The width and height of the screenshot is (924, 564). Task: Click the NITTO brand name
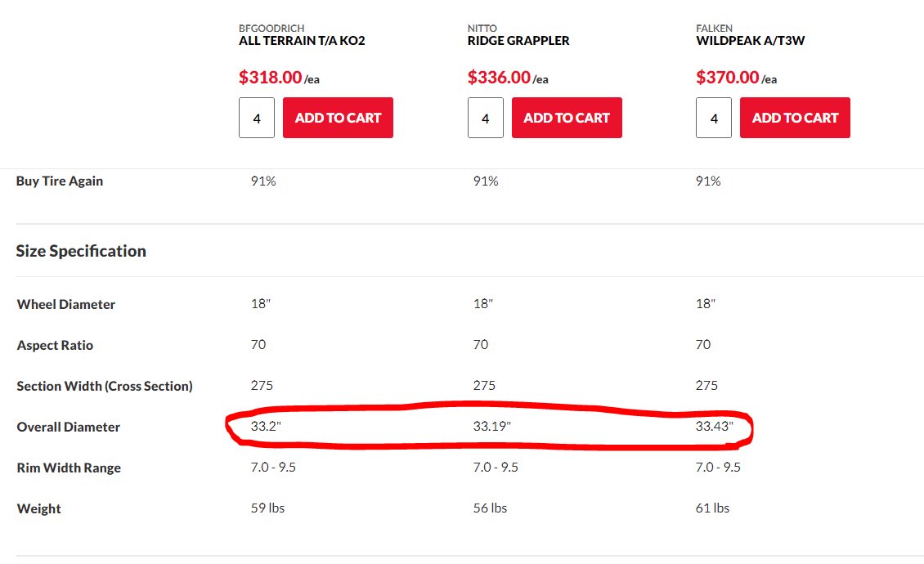[482, 28]
